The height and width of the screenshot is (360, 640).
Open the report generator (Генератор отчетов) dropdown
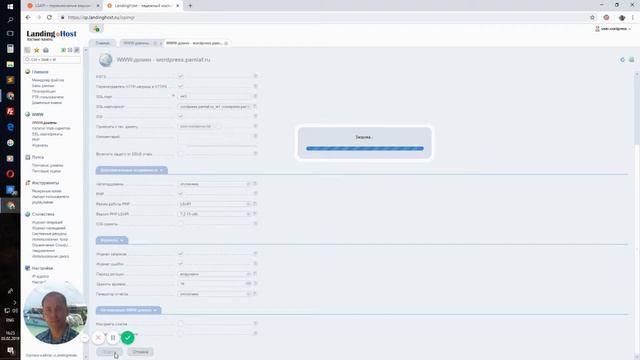(215, 293)
